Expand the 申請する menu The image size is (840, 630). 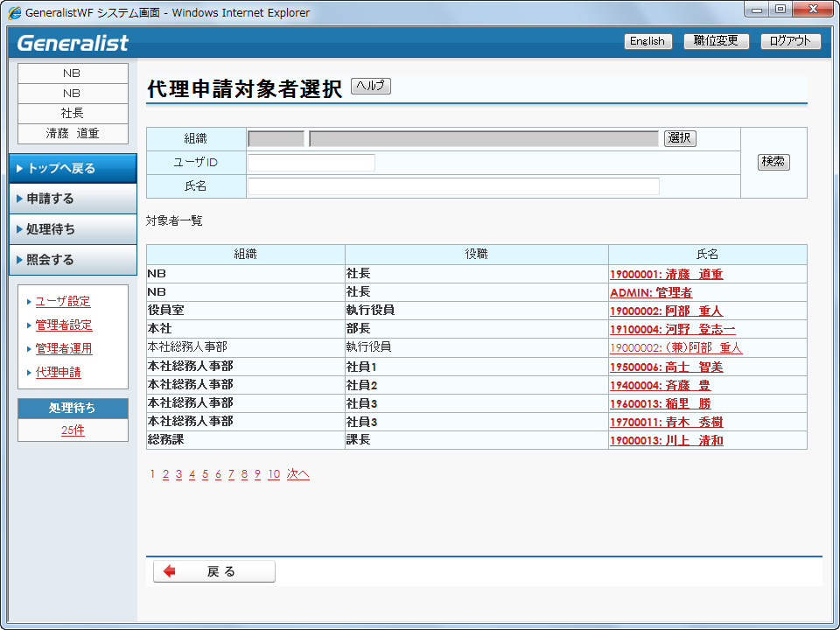point(73,199)
